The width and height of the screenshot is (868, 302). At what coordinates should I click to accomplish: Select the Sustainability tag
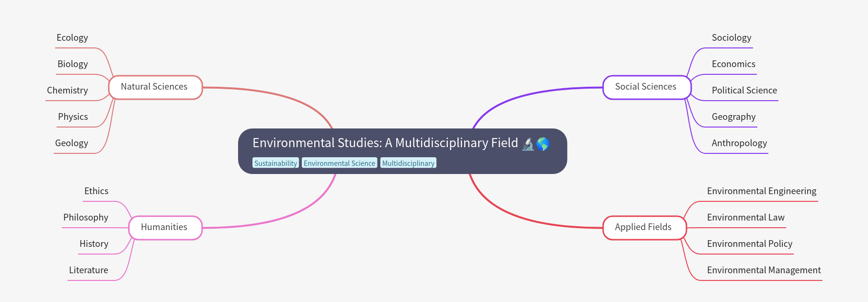tap(275, 163)
